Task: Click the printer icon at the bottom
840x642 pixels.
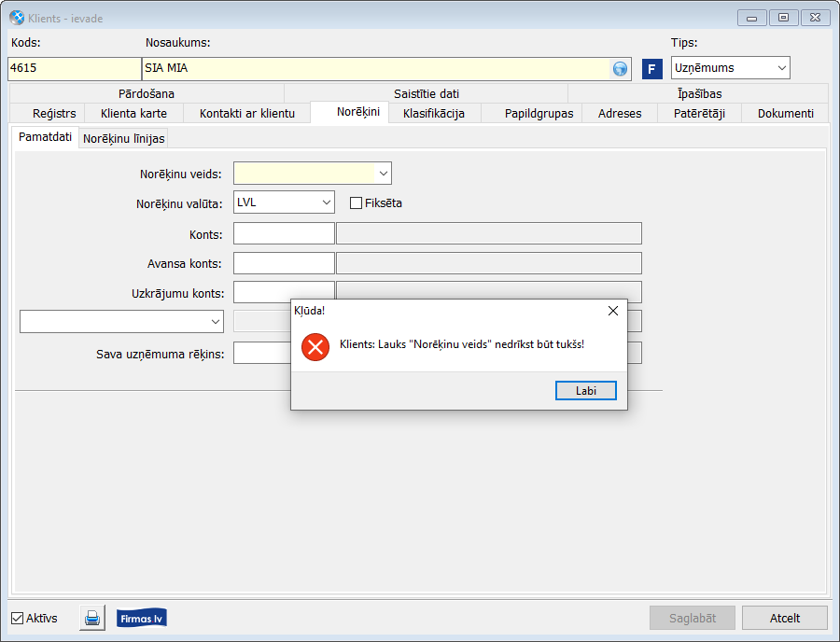Action: click(92, 618)
